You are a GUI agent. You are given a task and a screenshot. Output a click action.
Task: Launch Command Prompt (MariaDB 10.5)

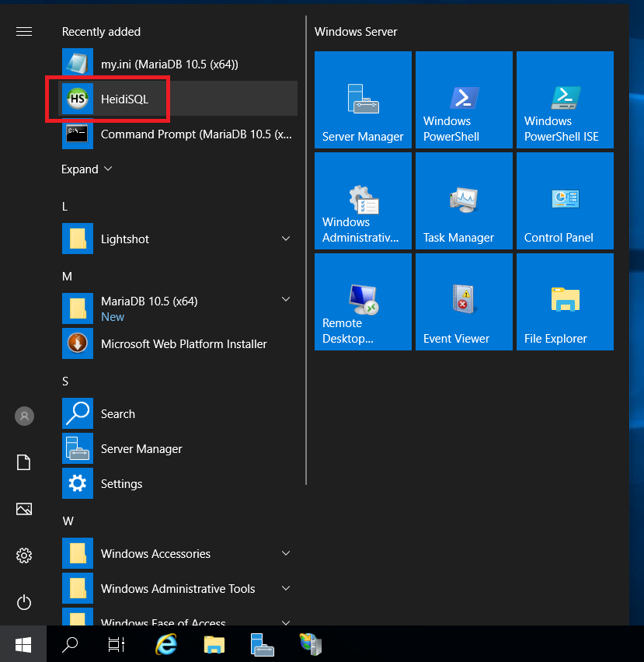[178, 134]
